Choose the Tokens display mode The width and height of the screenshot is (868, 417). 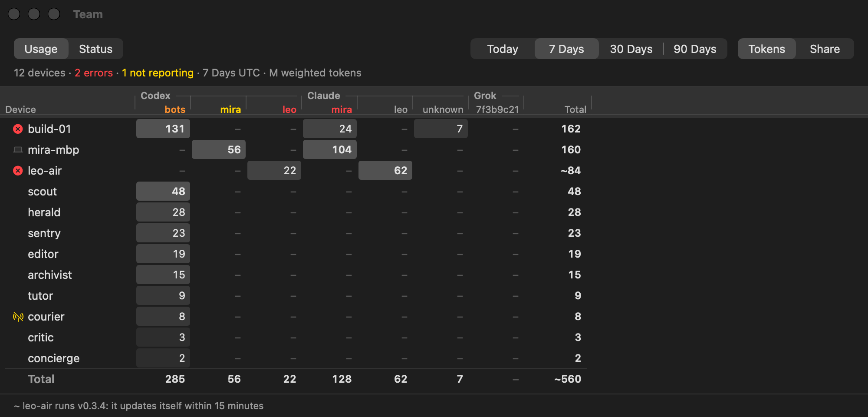tap(767, 49)
